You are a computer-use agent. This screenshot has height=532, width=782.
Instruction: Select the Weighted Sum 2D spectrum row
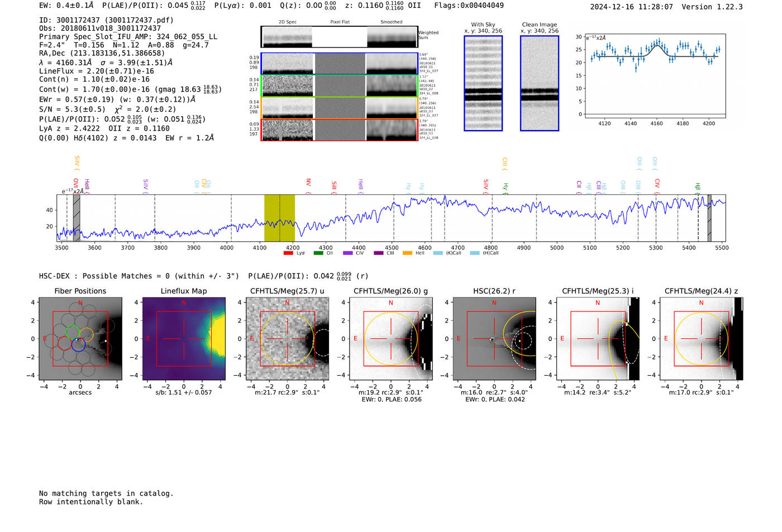(x=339, y=37)
